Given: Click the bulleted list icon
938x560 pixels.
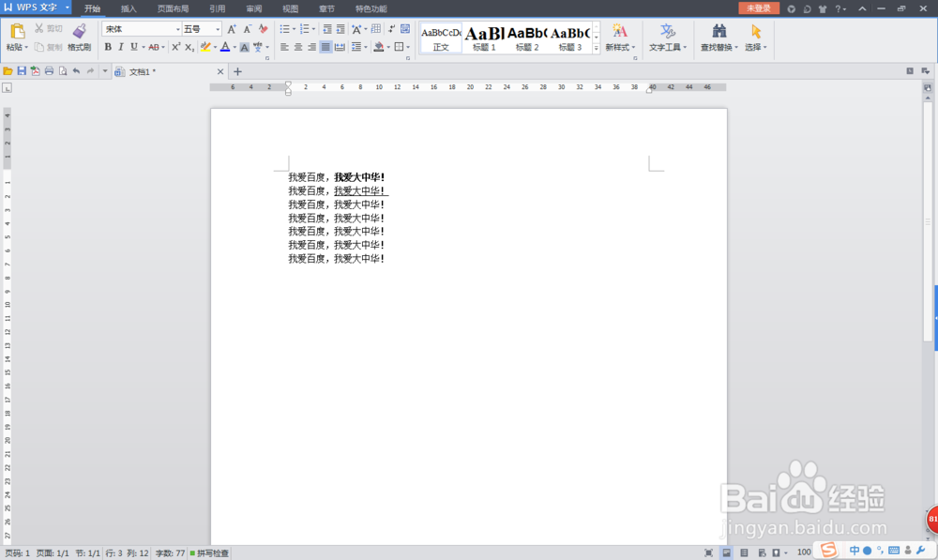Looking at the screenshot, I should coord(285,29).
